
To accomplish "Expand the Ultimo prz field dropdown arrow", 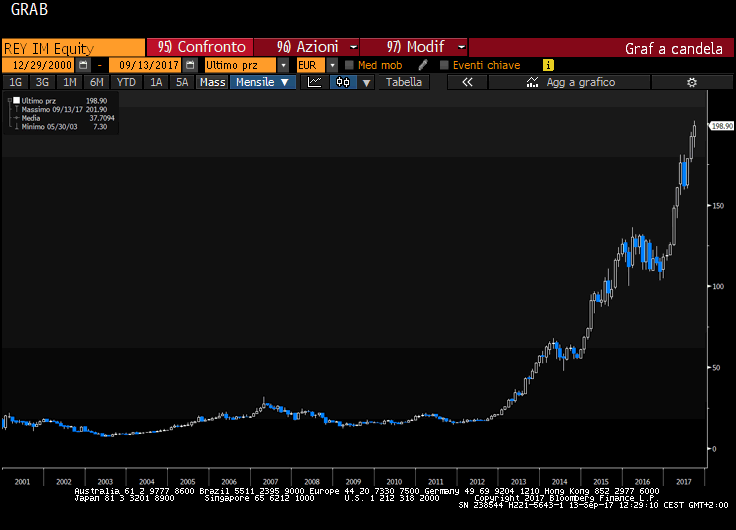I will (x=283, y=65).
